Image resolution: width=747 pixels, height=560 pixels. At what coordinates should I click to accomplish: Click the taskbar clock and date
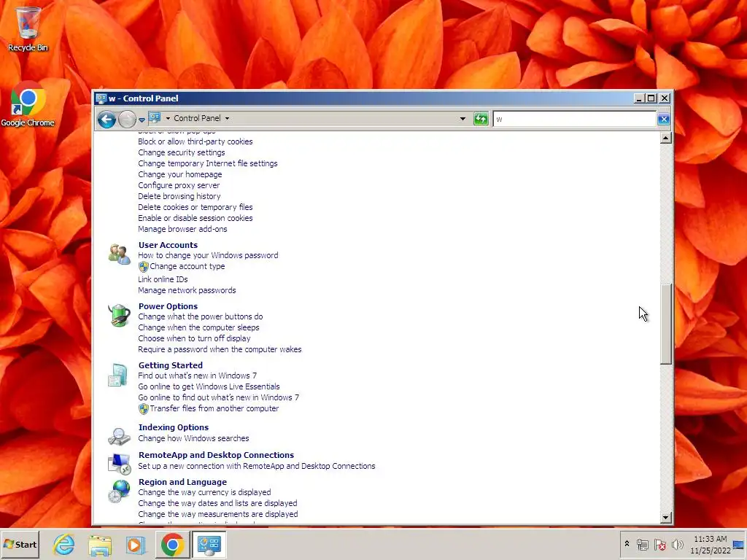pos(710,545)
